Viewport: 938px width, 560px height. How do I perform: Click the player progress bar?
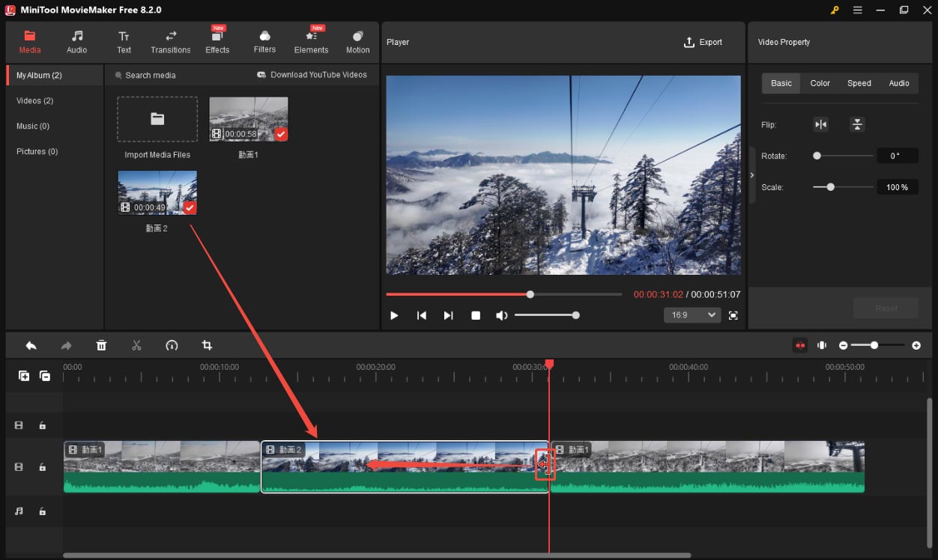(503, 294)
